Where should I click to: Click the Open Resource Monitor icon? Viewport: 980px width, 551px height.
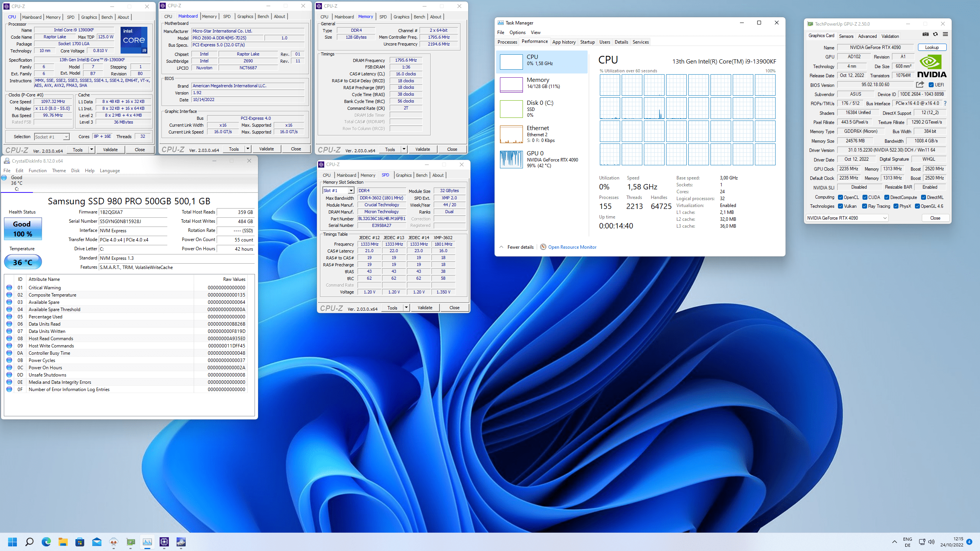543,247
